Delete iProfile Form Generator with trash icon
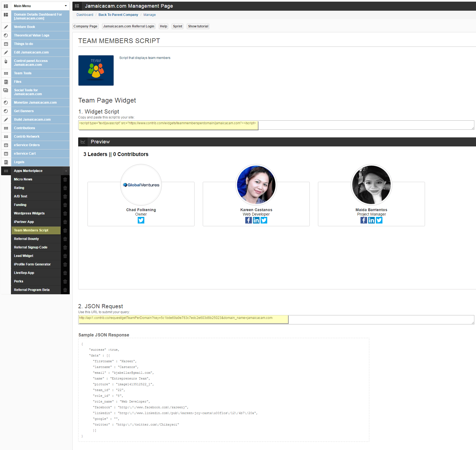476x450 pixels. click(65, 264)
